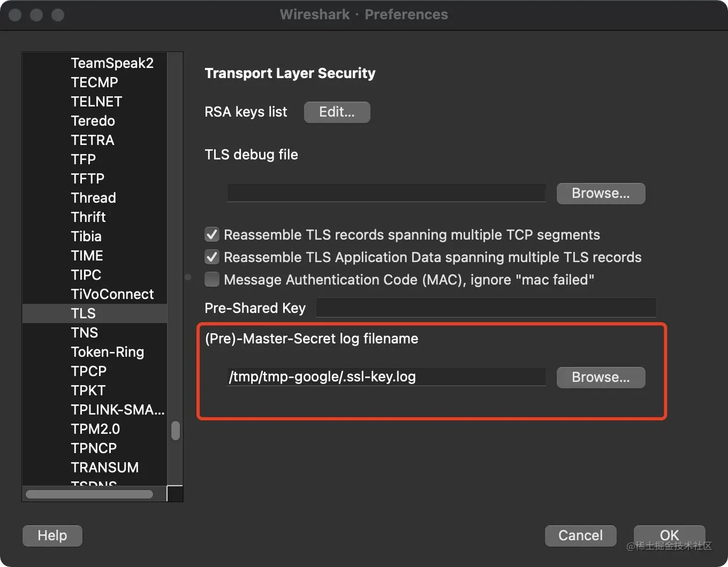Viewport: 728px width, 567px height.
Task: Select the TPLINK-SMA... protocol entry
Action: click(x=95, y=410)
